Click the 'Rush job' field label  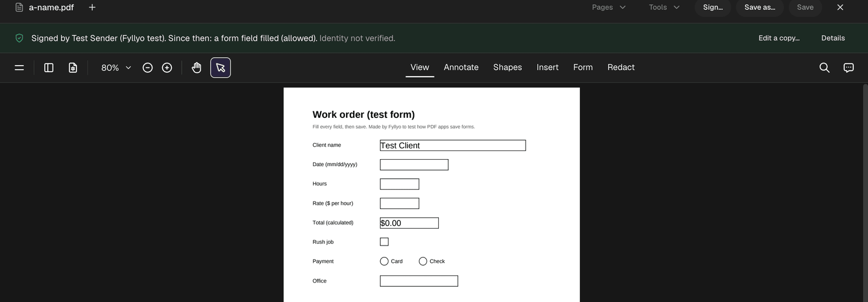[323, 242]
